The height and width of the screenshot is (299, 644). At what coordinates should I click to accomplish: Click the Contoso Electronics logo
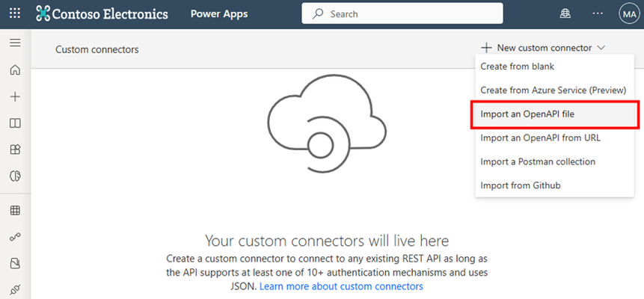tap(102, 14)
